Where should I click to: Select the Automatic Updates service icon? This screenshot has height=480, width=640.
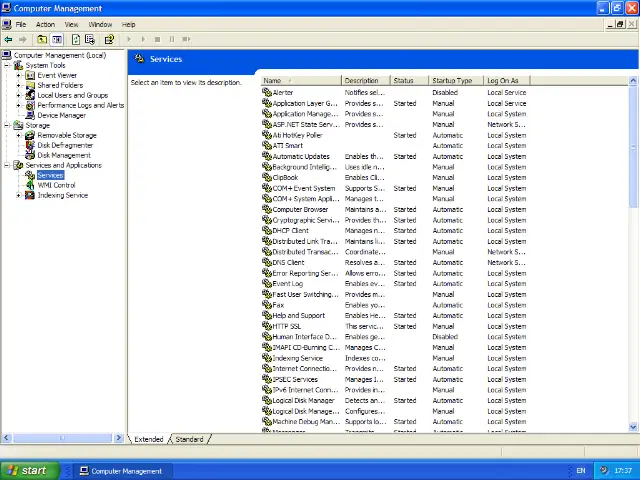coord(267,156)
